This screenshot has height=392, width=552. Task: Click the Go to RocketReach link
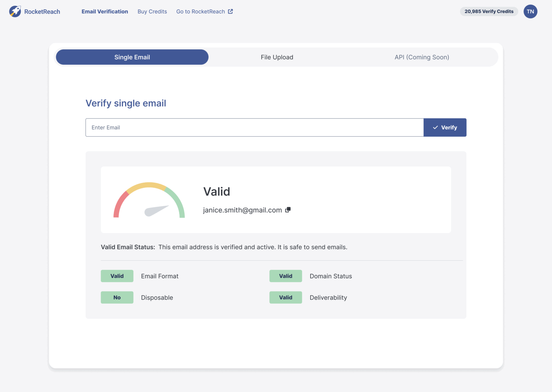tap(200, 11)
